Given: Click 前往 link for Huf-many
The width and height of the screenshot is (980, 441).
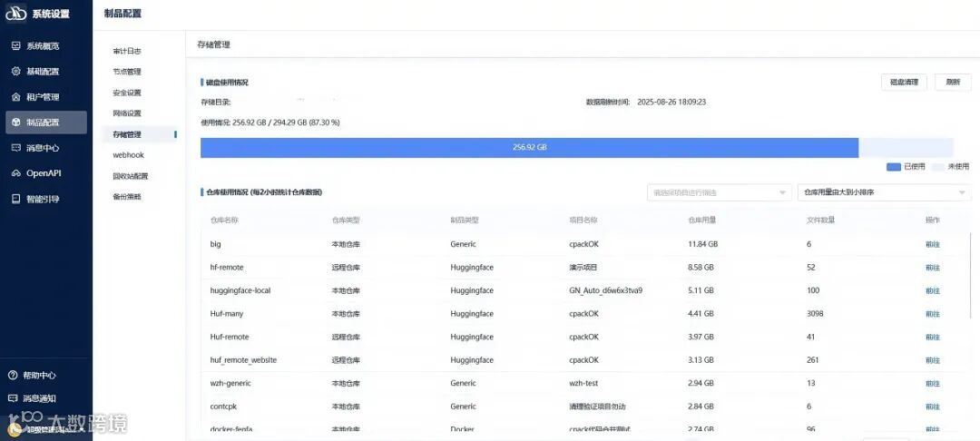Looking at the screenshot, I should [932, 314].
